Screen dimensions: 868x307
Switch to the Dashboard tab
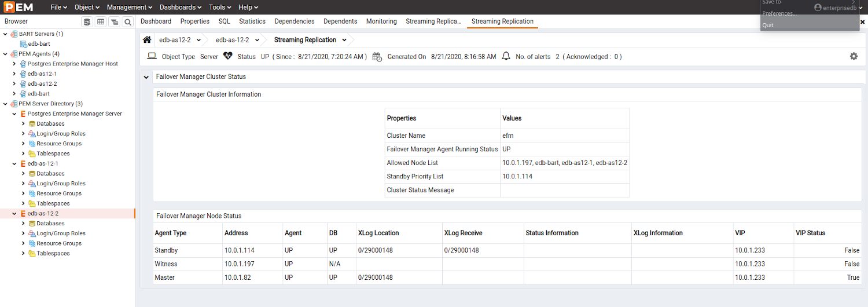click(156, 21)
